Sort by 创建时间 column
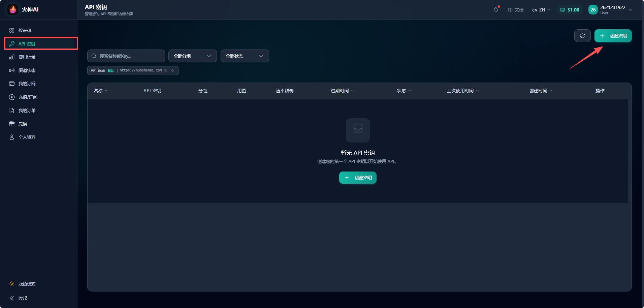 [x=541, y=91]
